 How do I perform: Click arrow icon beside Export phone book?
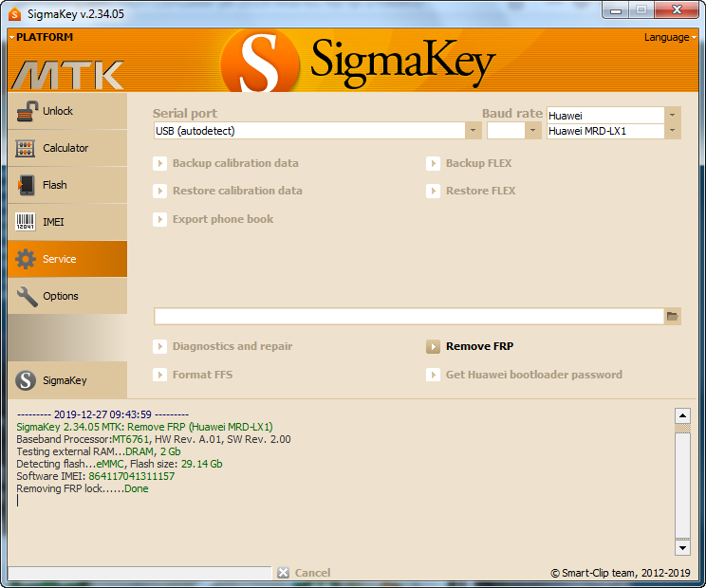click(x=159, y=219)
